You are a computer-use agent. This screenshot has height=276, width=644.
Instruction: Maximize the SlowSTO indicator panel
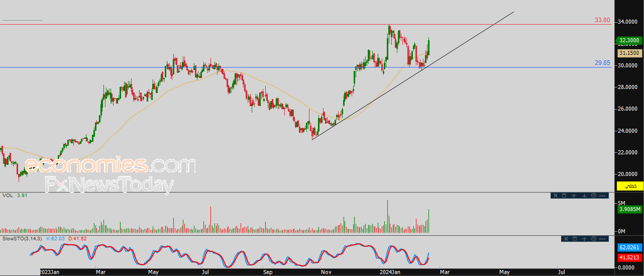point(575,239)
